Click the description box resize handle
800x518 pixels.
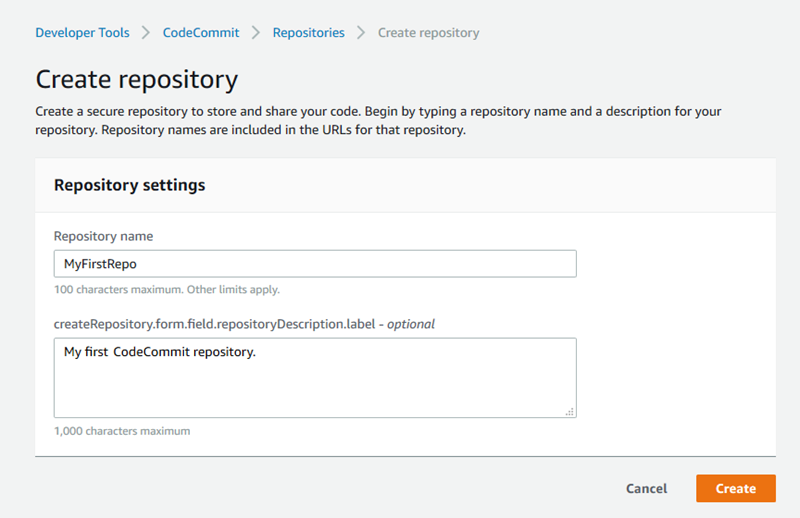point(569,411)
